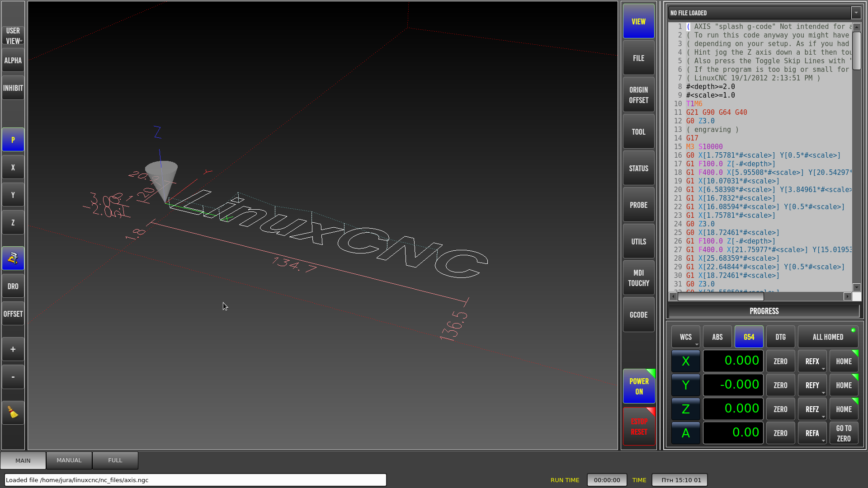
Task: Open the ORIGIN OFFSET panel
Action: point(638,95)
